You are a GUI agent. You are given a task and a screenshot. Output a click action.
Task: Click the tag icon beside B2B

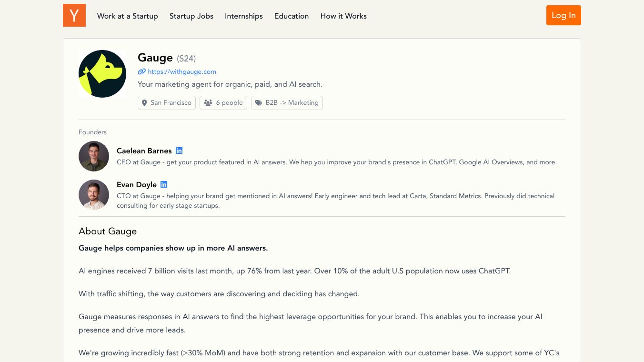click(x=259, y=103)
